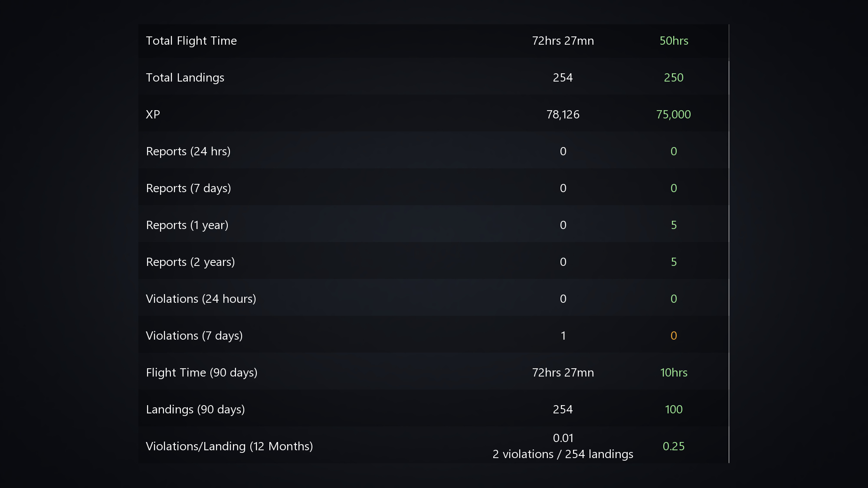
Task: Select the Violations (24 hours) row
Action: pyautogui.click(x=433, y=299)
